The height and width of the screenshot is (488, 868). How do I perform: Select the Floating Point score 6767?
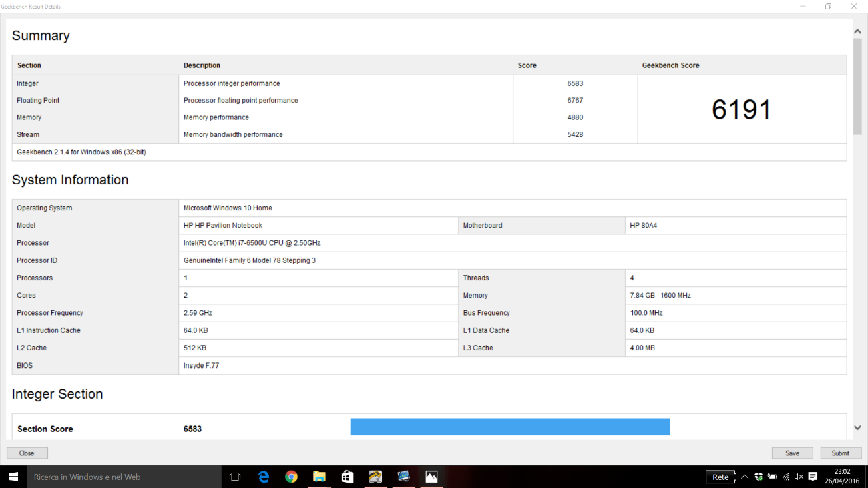click(575, 101)
